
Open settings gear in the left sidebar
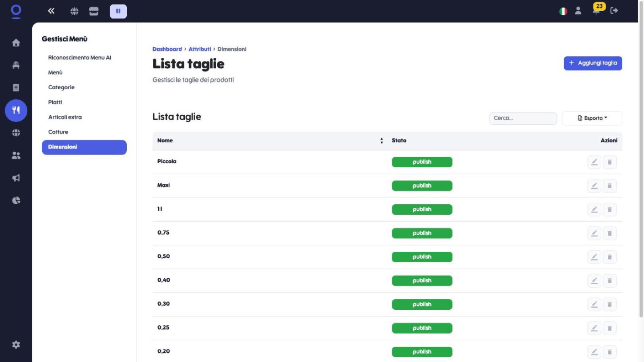pyautogui.click(x=16, y=345)
